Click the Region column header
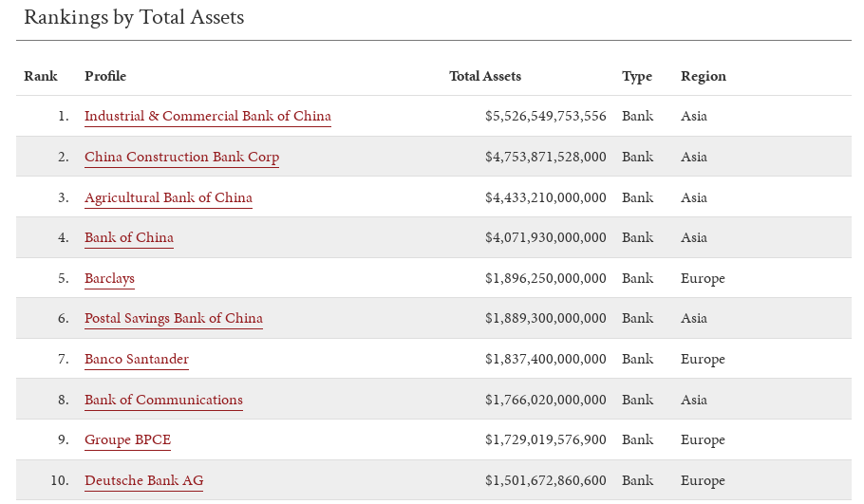 [x=704, y=77]
